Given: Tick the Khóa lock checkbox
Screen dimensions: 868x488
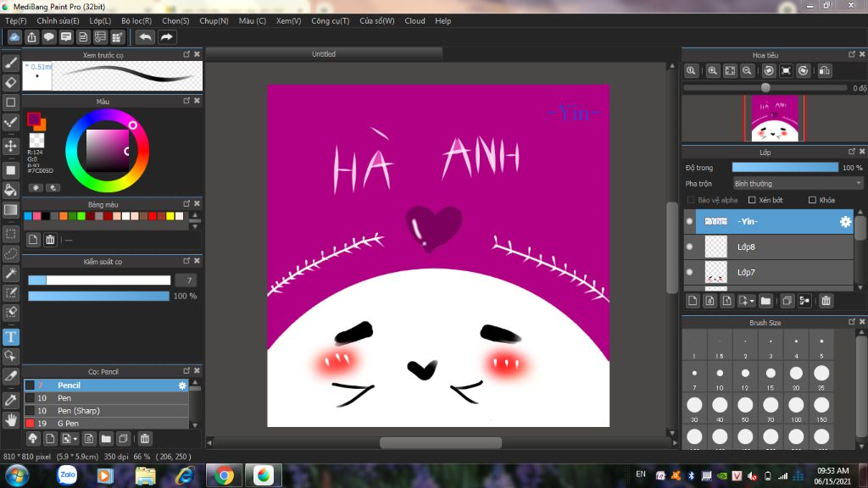Looking at the screenshot, I should (812, 200).
